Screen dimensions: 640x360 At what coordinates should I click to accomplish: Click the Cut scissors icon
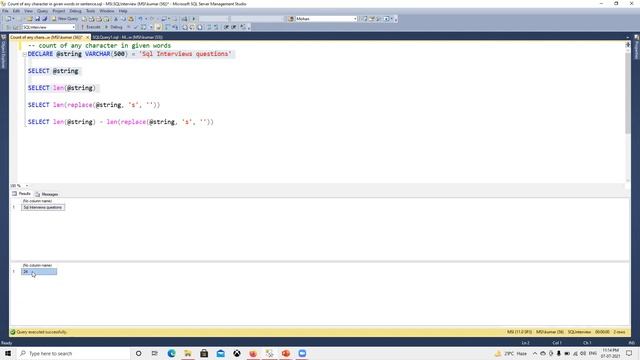116,19
